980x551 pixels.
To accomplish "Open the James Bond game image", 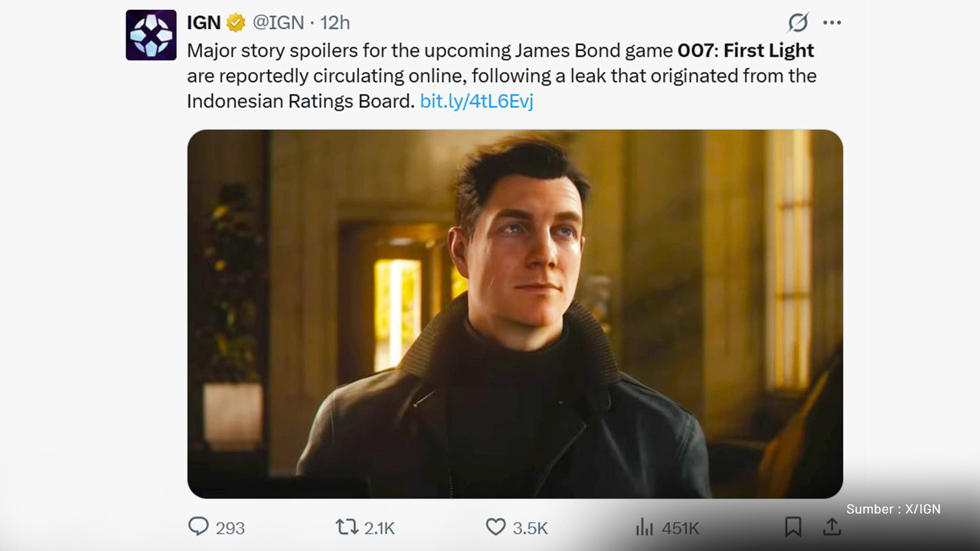I will tap(514, 314).
